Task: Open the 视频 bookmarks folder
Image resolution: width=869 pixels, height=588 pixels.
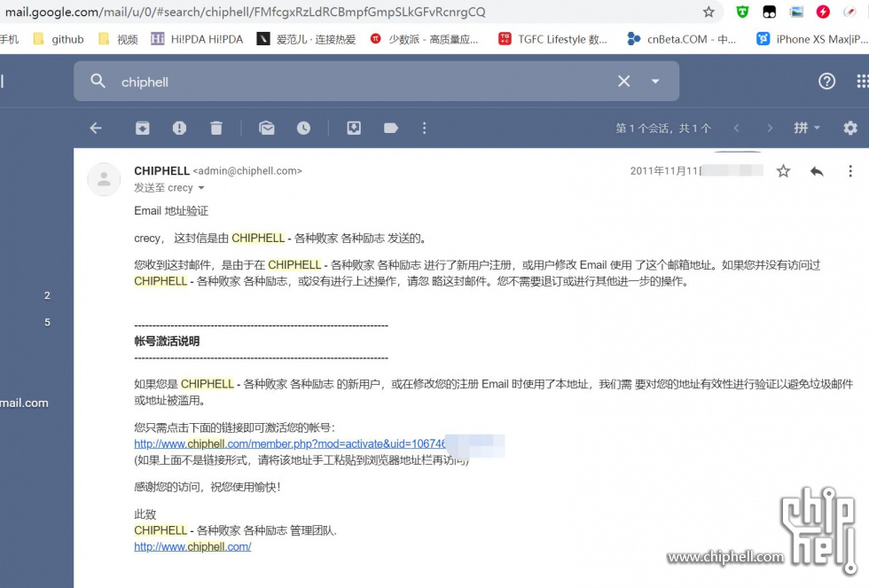Action: coord(118,39)
